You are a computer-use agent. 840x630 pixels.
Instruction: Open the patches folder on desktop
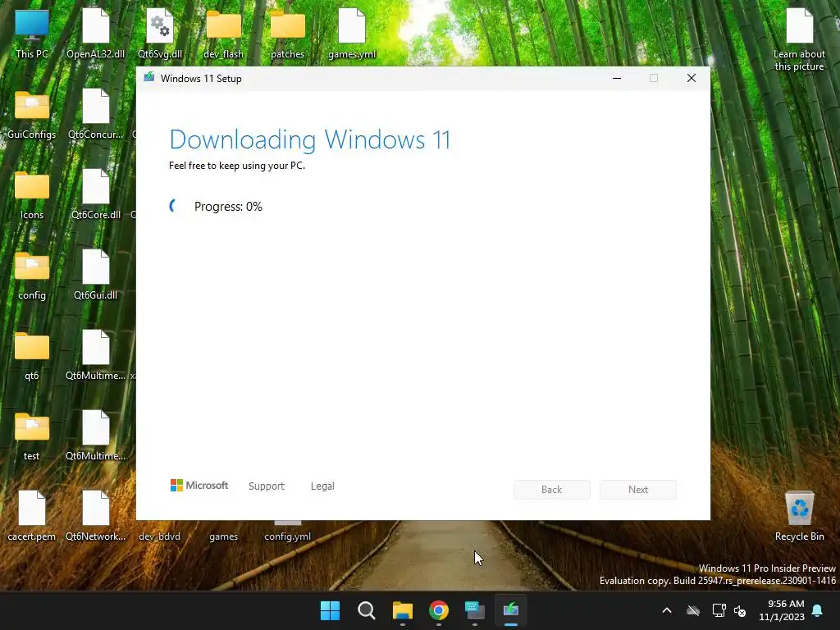[x=287, y=33]
